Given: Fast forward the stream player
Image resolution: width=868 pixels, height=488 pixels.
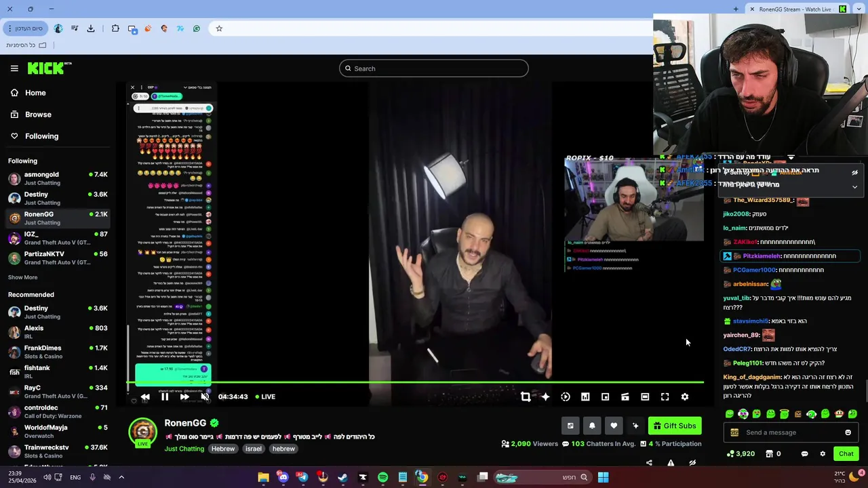Looking at the screenshot, I should coord(184,397).
